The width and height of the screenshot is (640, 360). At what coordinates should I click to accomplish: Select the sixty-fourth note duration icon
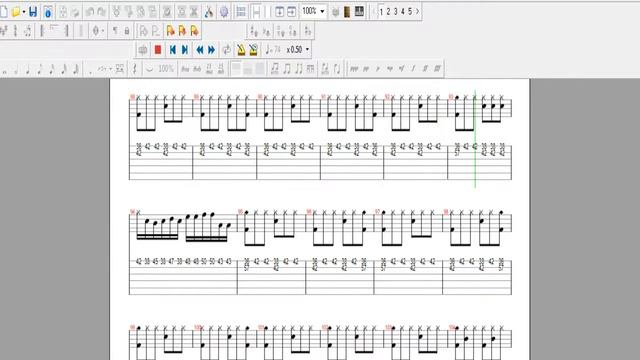[x=76, y=69]
